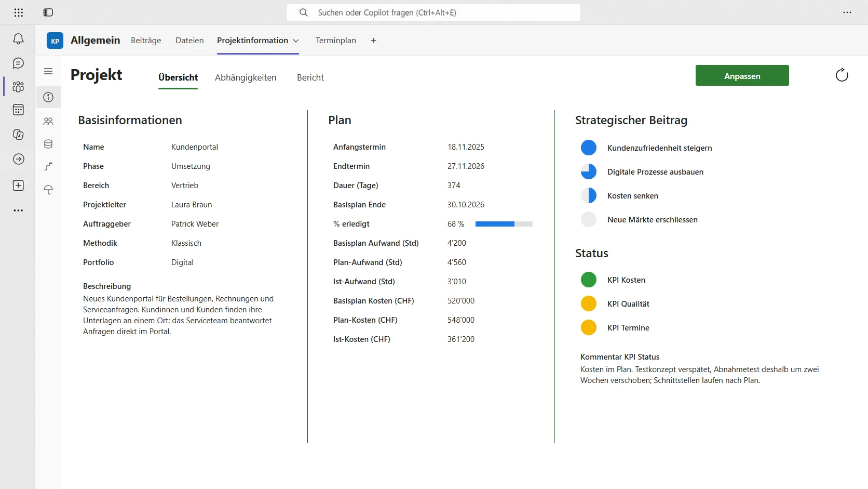Open the Copilot pages icon
Image resolution: width=868 pixels, height=489 pixels.
tap(18, 135)
